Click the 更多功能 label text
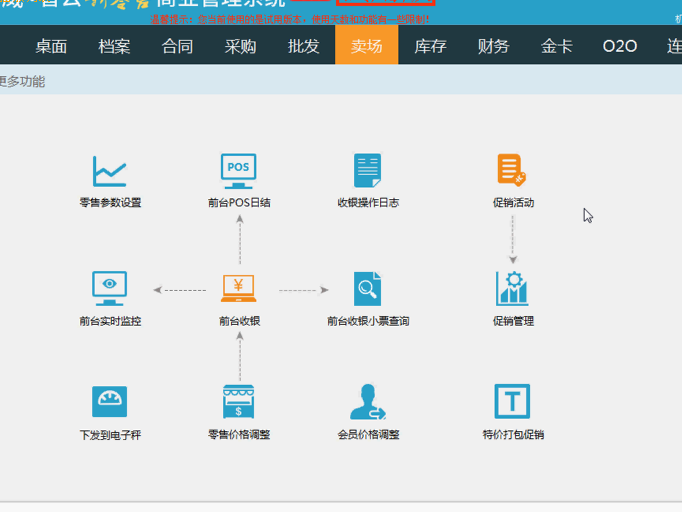 point(22,82)
